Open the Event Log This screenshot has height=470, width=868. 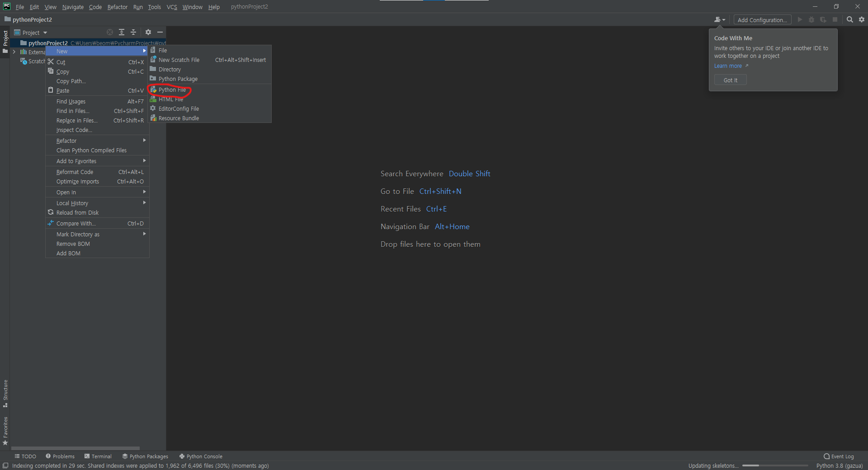tap(839, 456)
